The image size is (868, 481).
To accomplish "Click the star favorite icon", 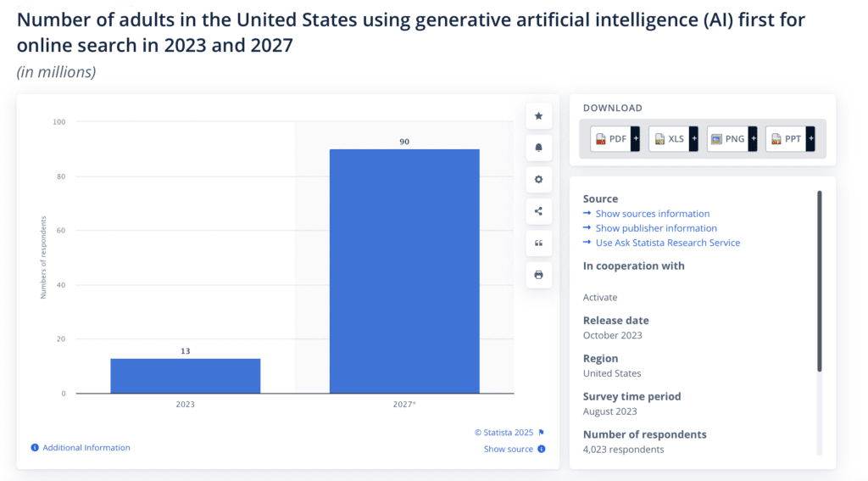I will [x=538, y=115].
